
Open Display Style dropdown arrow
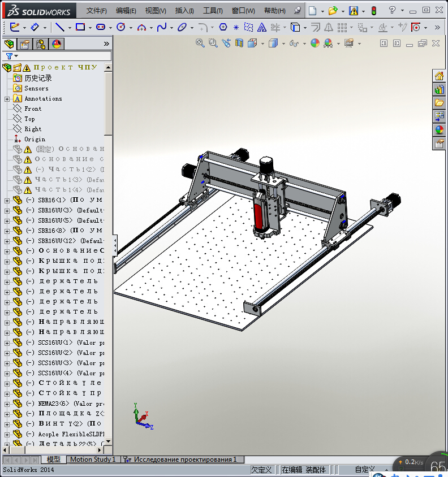point(283,44)
